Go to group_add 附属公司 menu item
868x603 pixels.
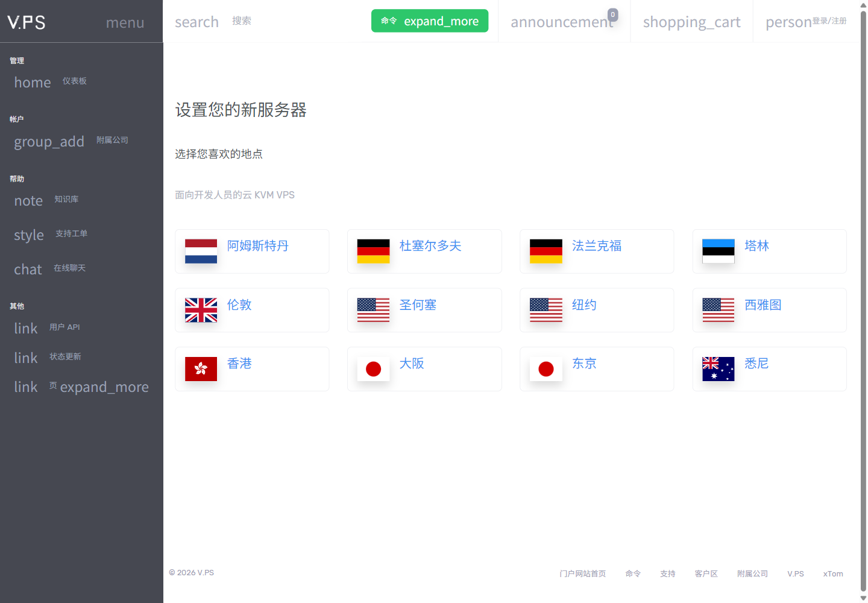[71, 141]
